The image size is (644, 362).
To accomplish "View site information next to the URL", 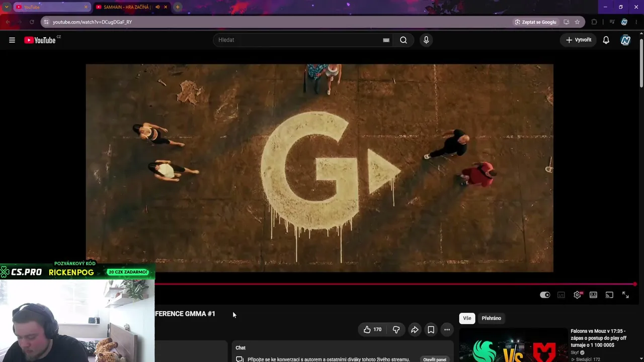I will pyautogui.click(x=46, y=22).
